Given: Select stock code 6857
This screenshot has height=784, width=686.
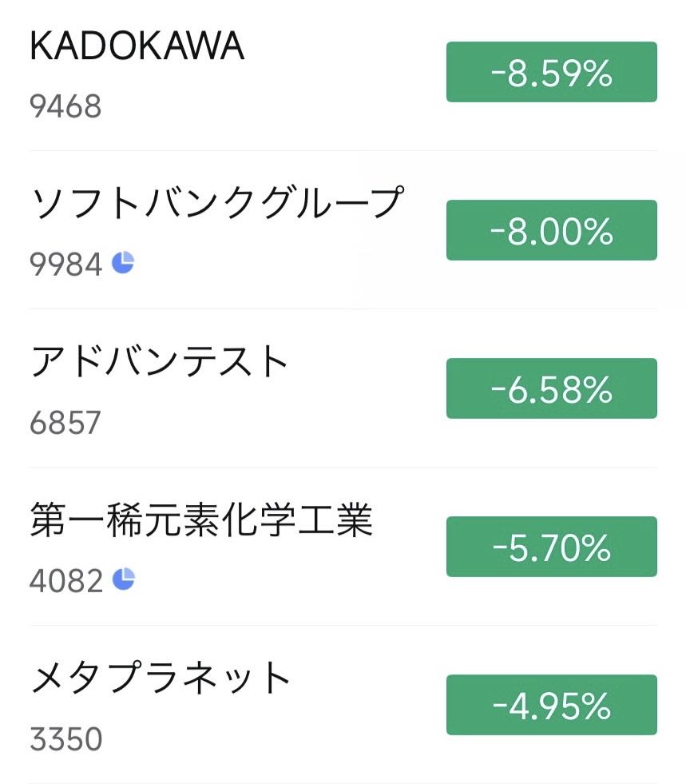Looking at the screenshot, I should (x=65, y=421).
